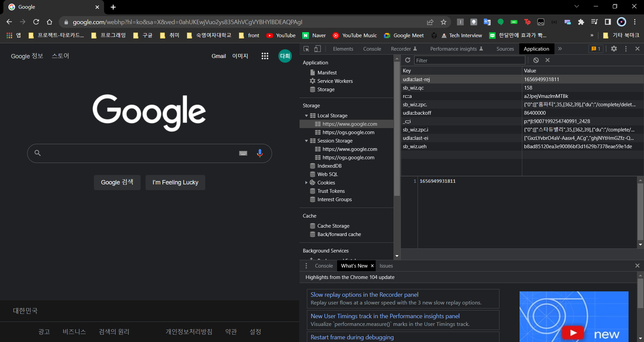Image resolution: width=644 pixels, height=342 pixels.
Task: Open the YouTube bookmark
Action: point(281,35)
